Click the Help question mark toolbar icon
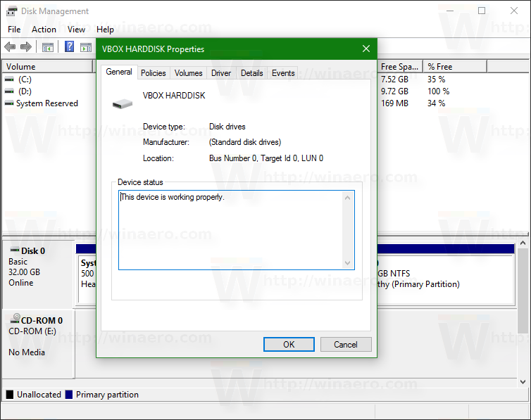 click(70, 46)
